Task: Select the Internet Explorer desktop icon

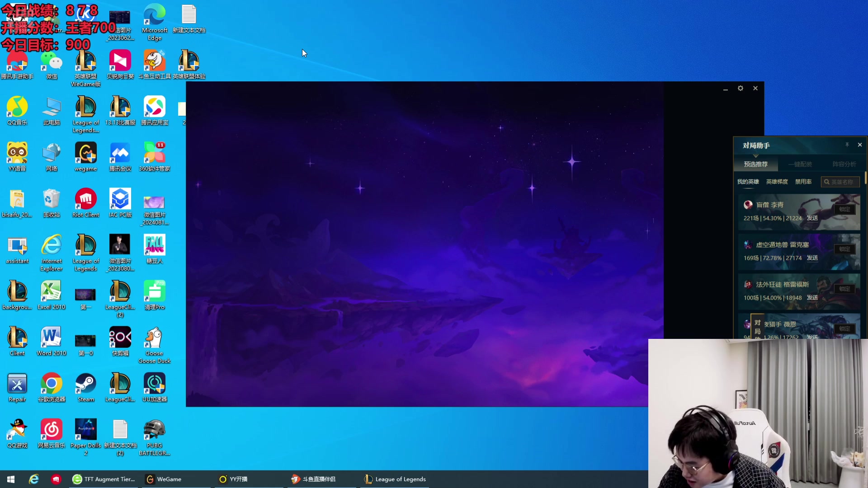Action: 52,253
